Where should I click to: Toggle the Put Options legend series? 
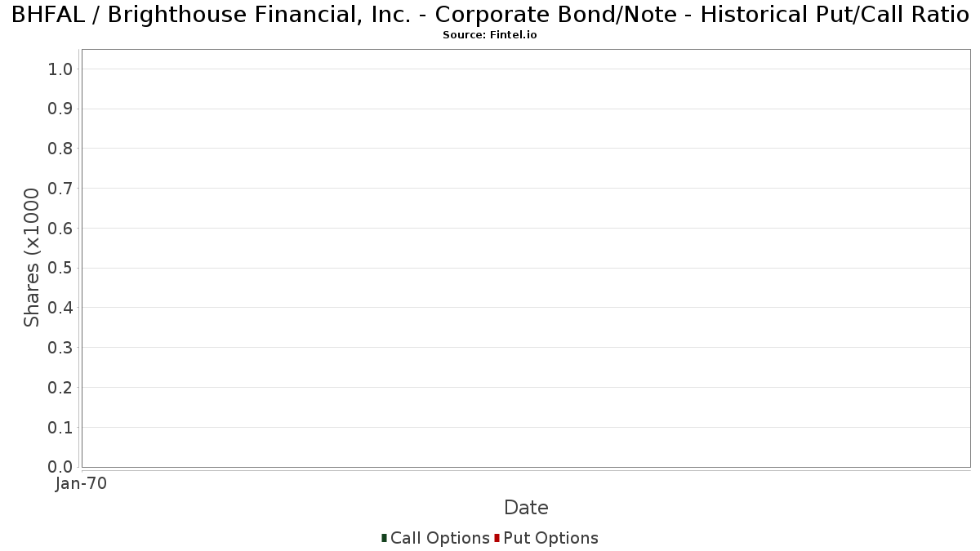tap(551, 538)
